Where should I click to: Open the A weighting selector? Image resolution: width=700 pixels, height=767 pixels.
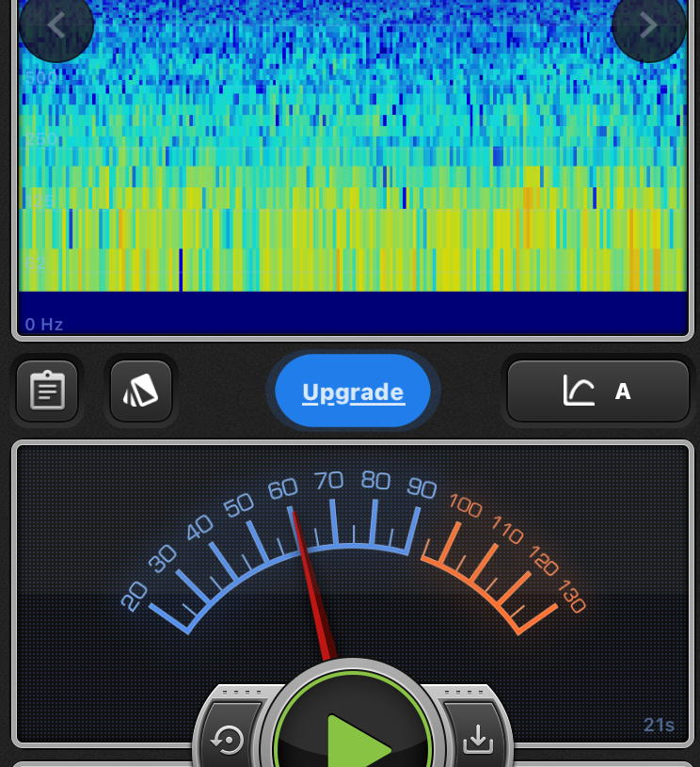click(x=622, y=391)
